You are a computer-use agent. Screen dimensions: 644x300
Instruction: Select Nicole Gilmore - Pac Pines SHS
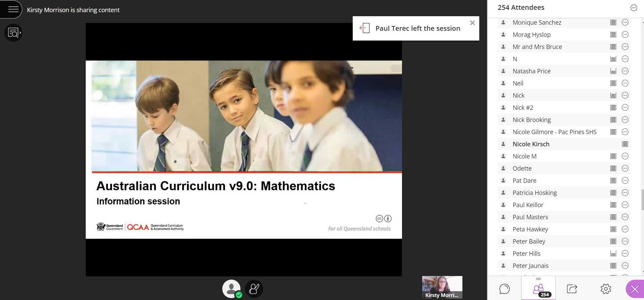[x=555, y=132]
